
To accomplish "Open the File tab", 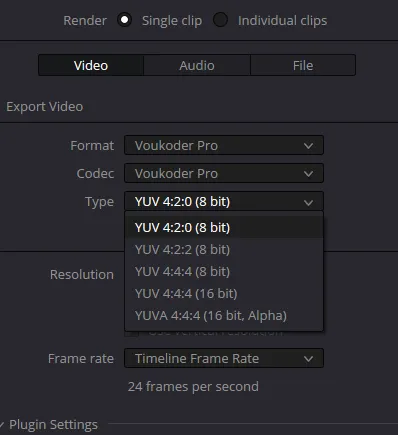I will pyautogui.click(x=303, y=65).
